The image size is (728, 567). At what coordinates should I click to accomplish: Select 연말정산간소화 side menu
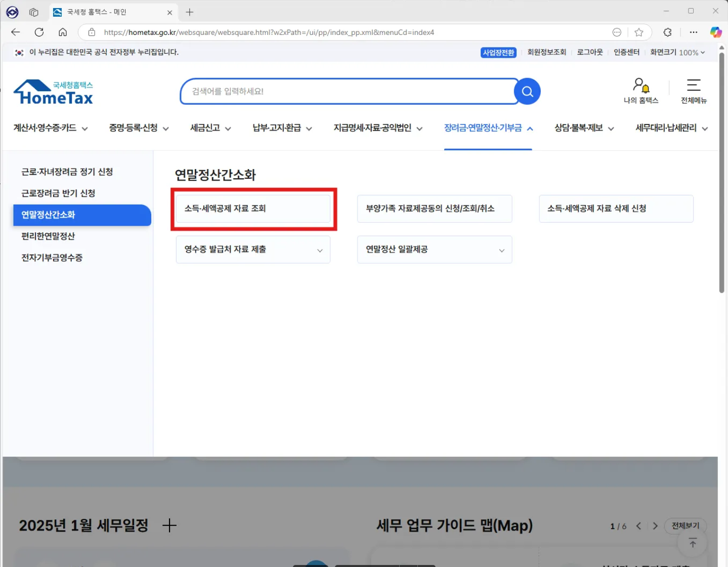[x=82, y=215]
